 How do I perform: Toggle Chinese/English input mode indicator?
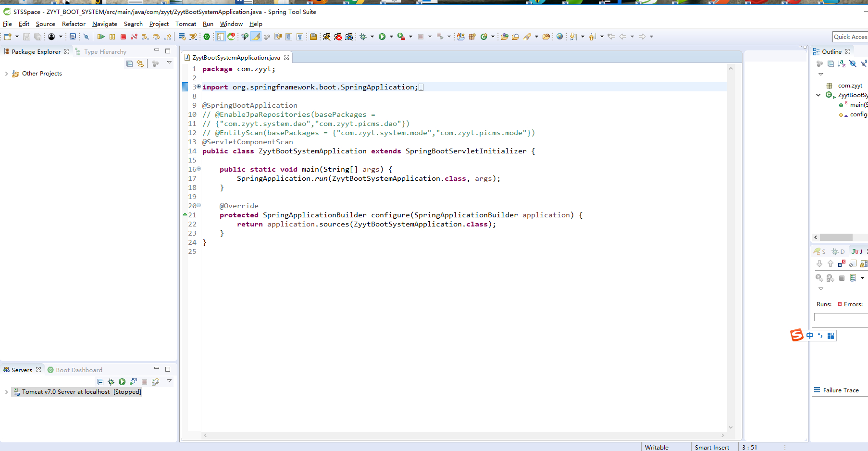(x=810, y=336)
